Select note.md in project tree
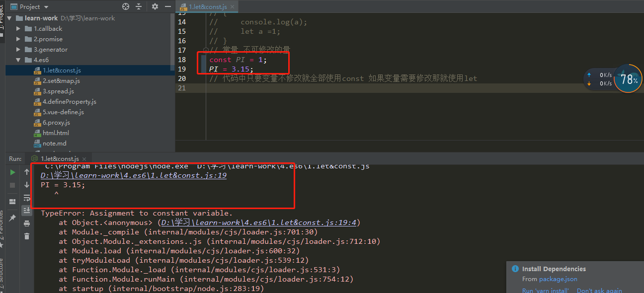 click(54, 144)
